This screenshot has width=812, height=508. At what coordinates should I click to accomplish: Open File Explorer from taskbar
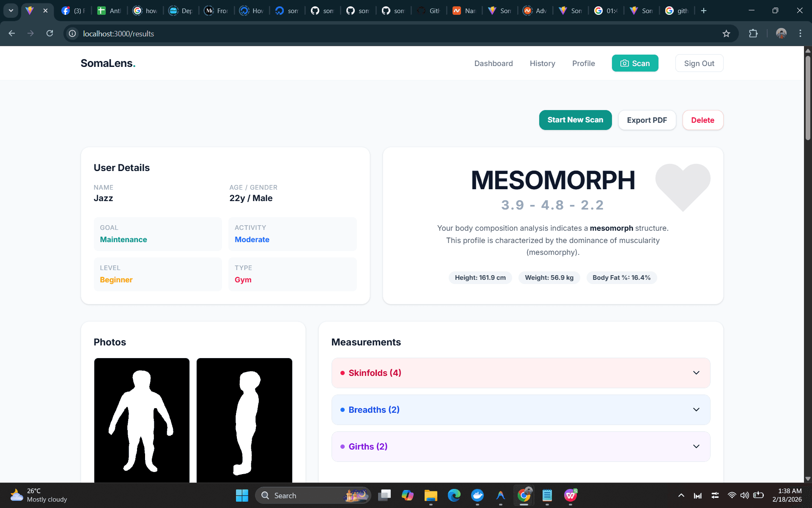point(431,495)
